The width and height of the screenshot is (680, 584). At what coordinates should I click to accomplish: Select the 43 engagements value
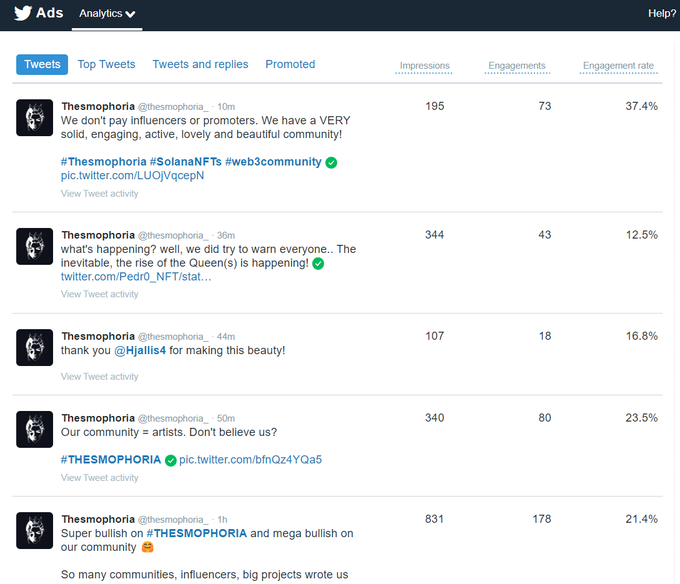click(x=545, y=235)
